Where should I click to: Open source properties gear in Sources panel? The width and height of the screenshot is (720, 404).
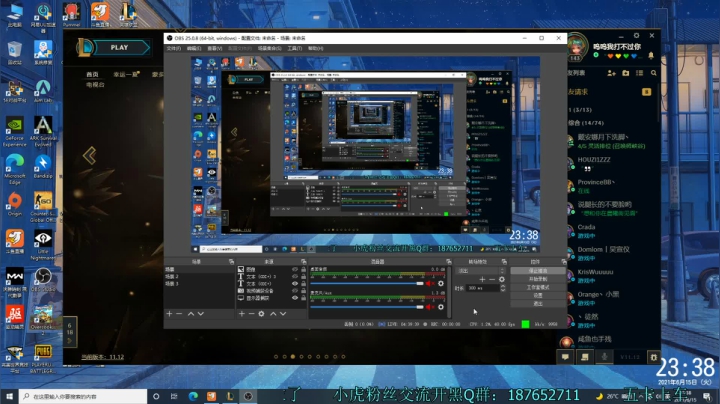tap(261, 314)
